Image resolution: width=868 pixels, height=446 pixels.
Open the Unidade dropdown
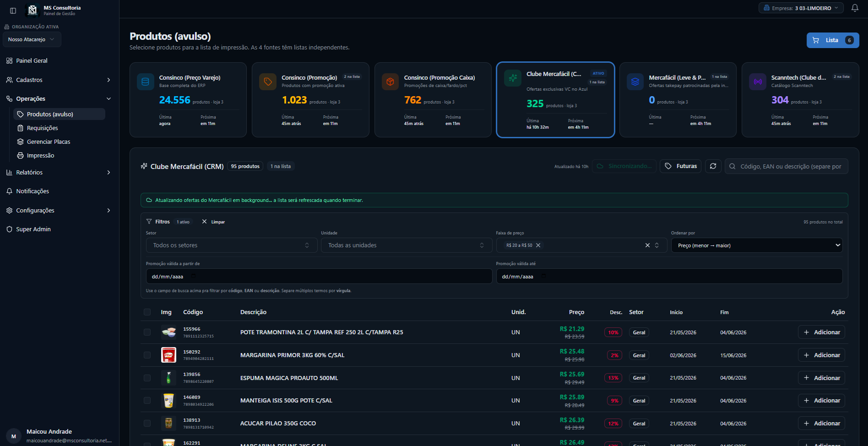coord(407,245)
